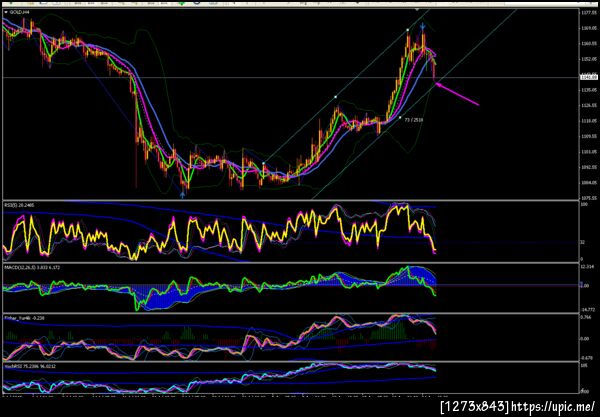Click the MACD(12,26,5) indicator label
Screen dimensions: 600x417
coord(32,267)
